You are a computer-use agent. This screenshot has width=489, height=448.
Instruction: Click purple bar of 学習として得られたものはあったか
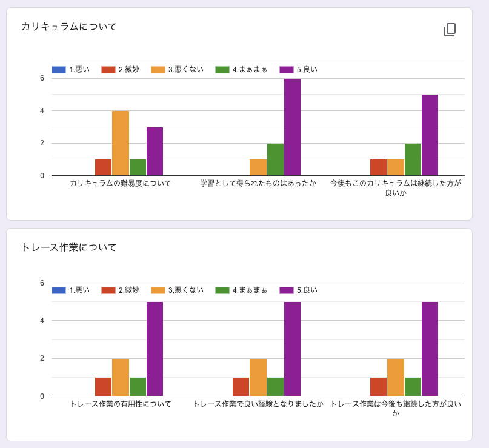[292, 127]
